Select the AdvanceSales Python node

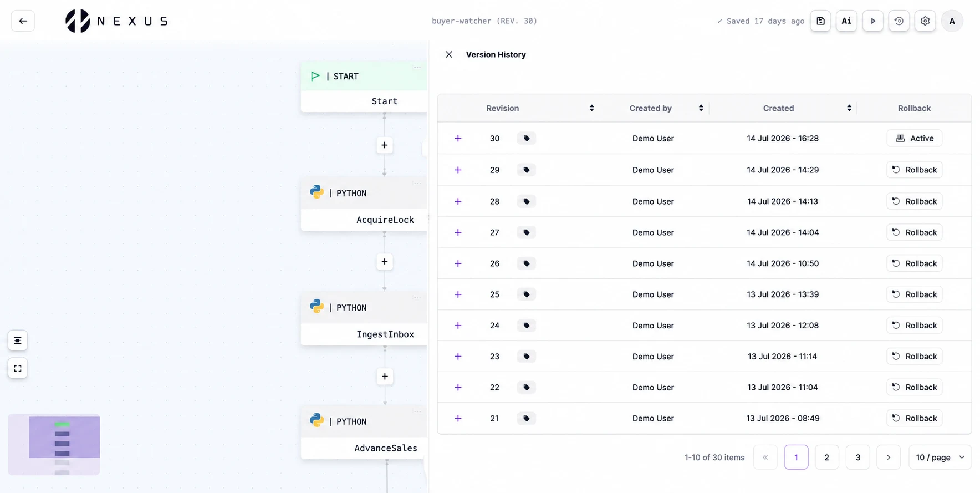tap(364, 433)
